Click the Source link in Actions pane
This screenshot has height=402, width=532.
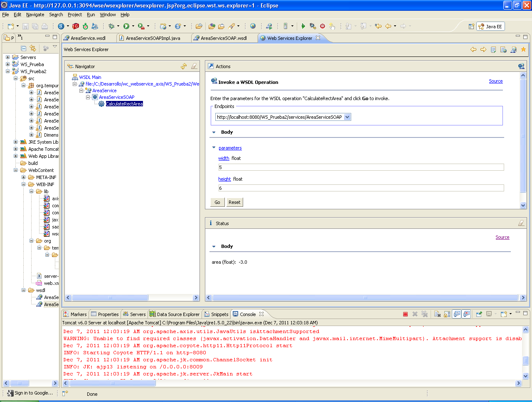[x=495, y=81]
